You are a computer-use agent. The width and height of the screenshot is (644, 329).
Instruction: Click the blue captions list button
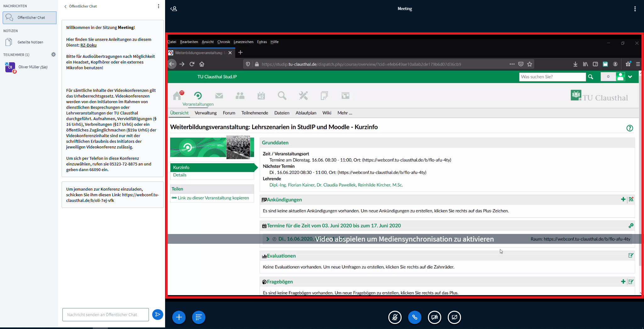(x=198, y=317)
